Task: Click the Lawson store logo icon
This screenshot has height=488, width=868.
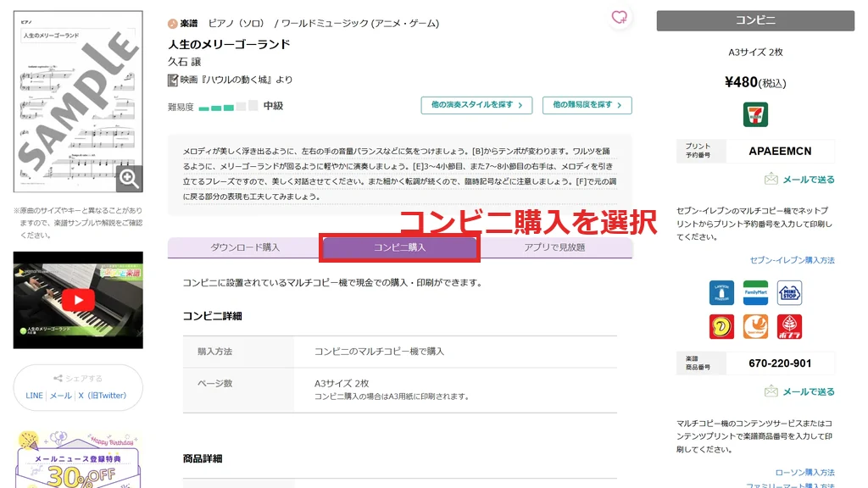Action: point(721,292)
